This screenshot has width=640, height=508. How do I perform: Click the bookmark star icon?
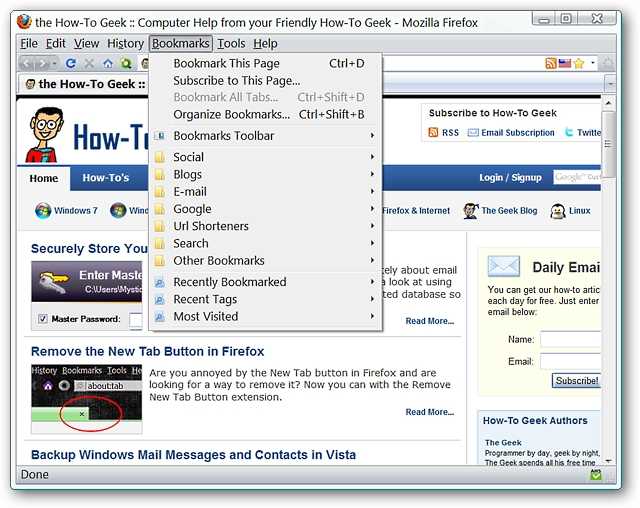(579, 63)
